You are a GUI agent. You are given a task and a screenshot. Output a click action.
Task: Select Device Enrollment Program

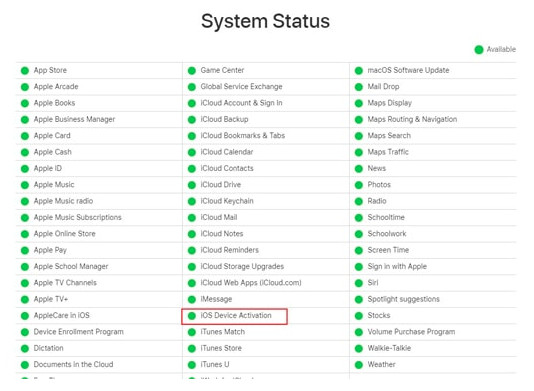coord(78,332)
